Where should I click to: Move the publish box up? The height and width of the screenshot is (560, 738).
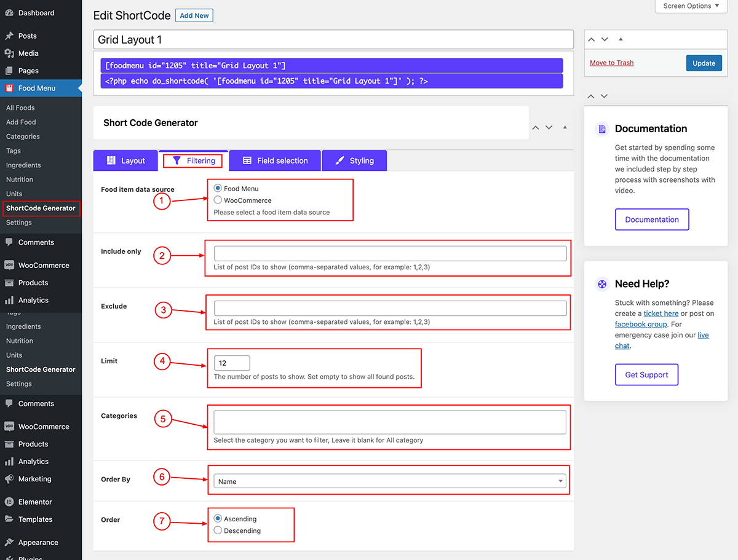[x=591, y=39]
